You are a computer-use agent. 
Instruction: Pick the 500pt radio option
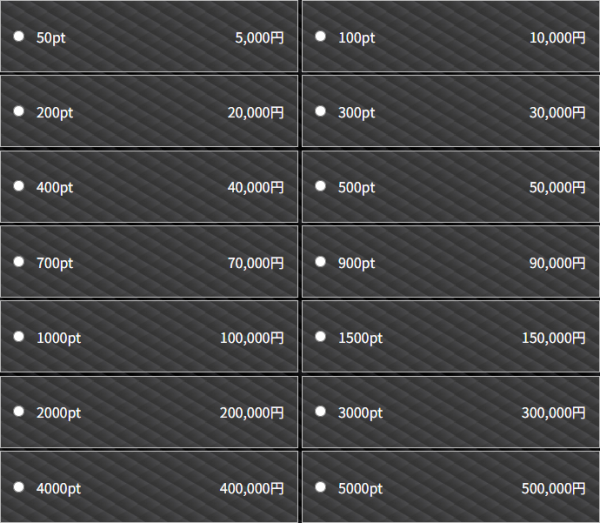pos(320,186)
